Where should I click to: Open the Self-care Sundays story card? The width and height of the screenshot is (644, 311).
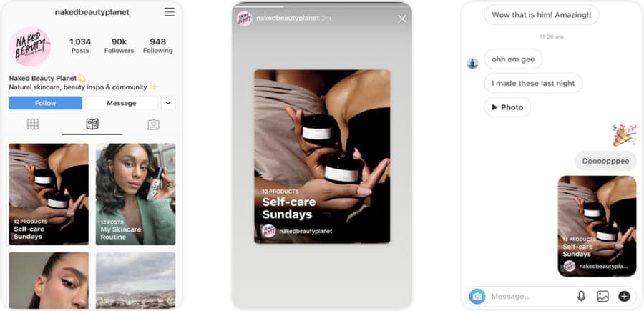pyautogui.click(x=322, y=157)
